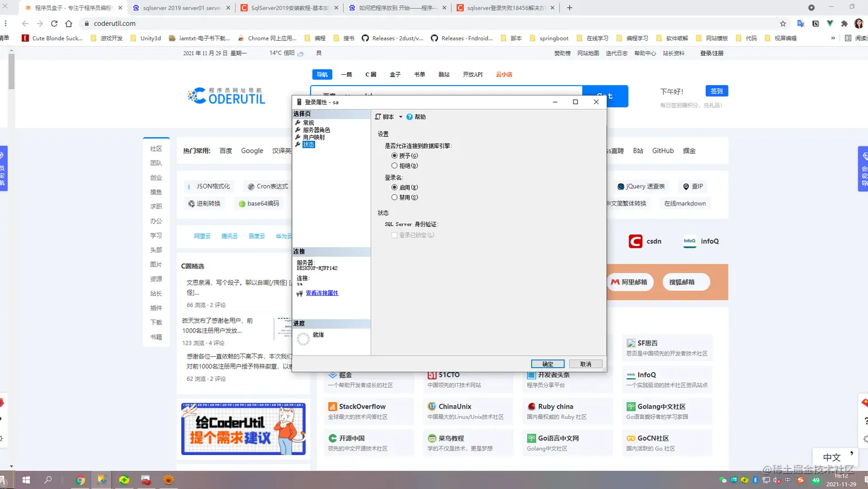Select the 开放API navigation item
This screenshot has height=489, width=868.
(472, 75)
